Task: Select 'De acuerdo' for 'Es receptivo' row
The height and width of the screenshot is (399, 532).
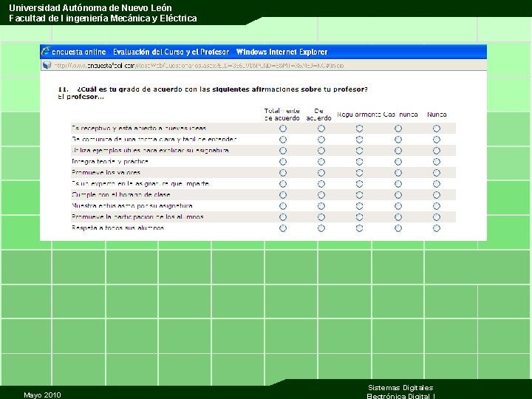Action: (x=321, y=129)
